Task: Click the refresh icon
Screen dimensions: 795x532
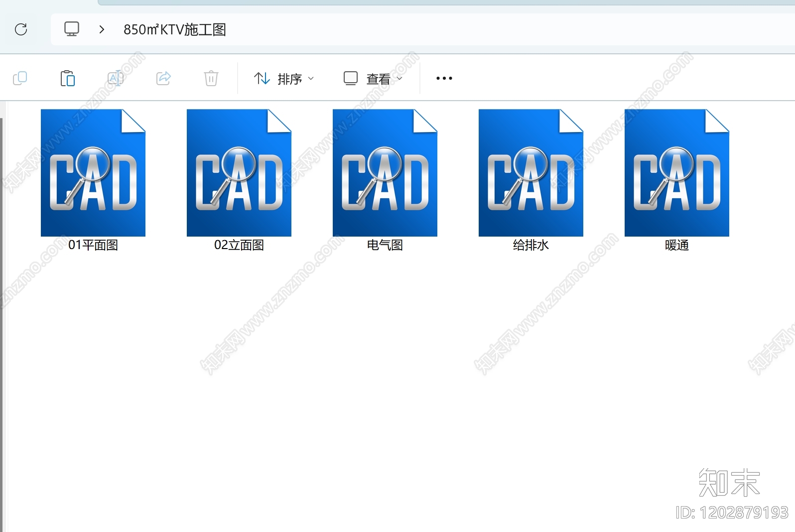Action: [x=21, y=29]
